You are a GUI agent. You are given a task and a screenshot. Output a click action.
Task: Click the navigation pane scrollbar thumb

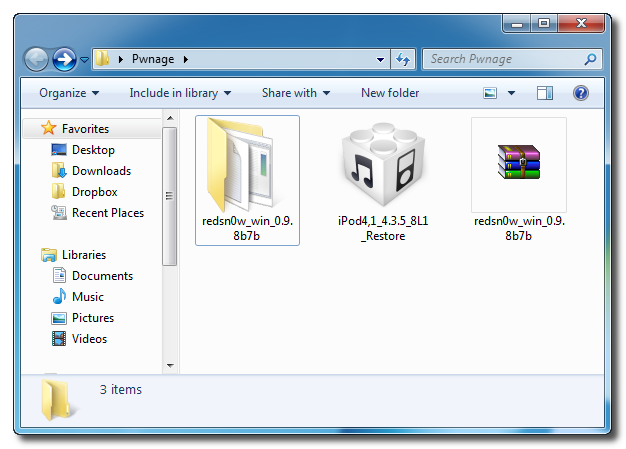[x=170, y=196]
